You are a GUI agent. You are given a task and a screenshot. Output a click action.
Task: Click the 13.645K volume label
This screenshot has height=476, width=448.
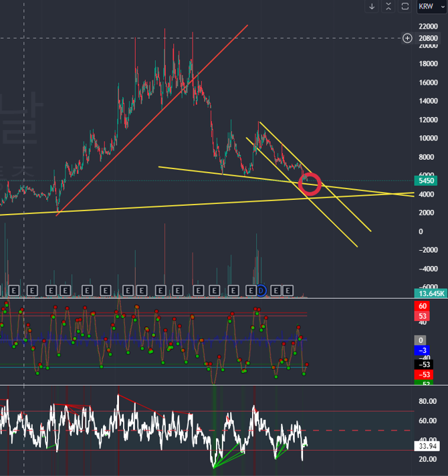[x=431, y=293]
